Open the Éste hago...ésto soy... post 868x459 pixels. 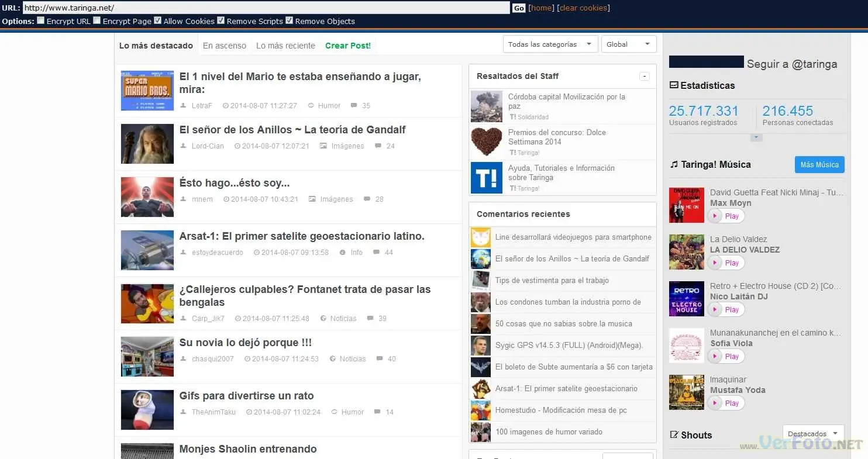click(x=235, y=183)
